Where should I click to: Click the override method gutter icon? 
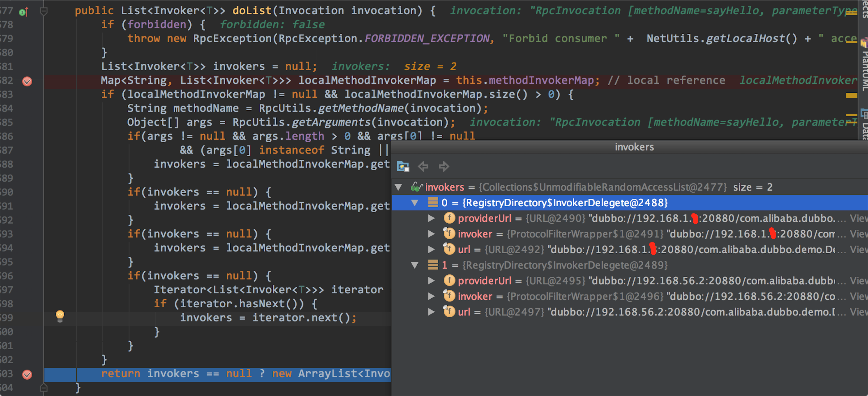pyautogui.click(x=23, y=12)
